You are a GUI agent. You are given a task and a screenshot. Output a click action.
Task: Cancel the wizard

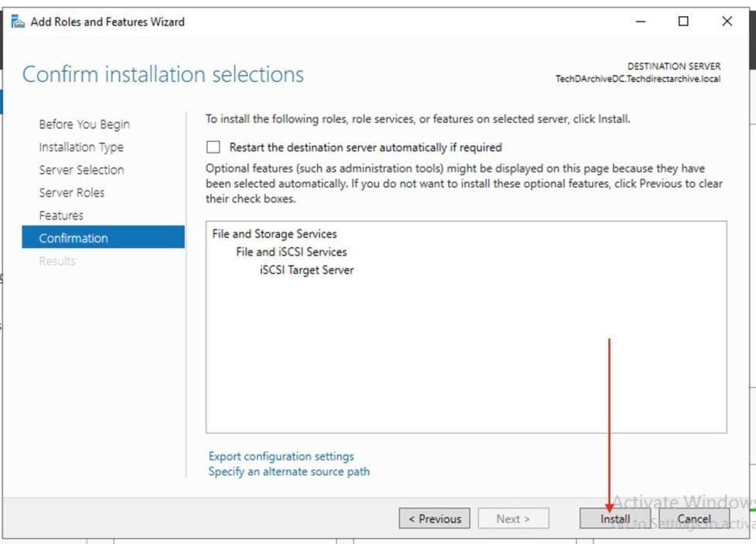click(x=693, y=518)
